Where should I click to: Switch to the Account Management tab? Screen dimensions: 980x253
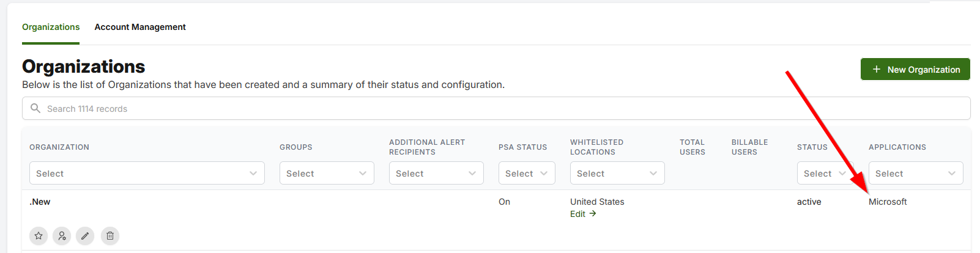pyautogui.click(x=140, y=27)
